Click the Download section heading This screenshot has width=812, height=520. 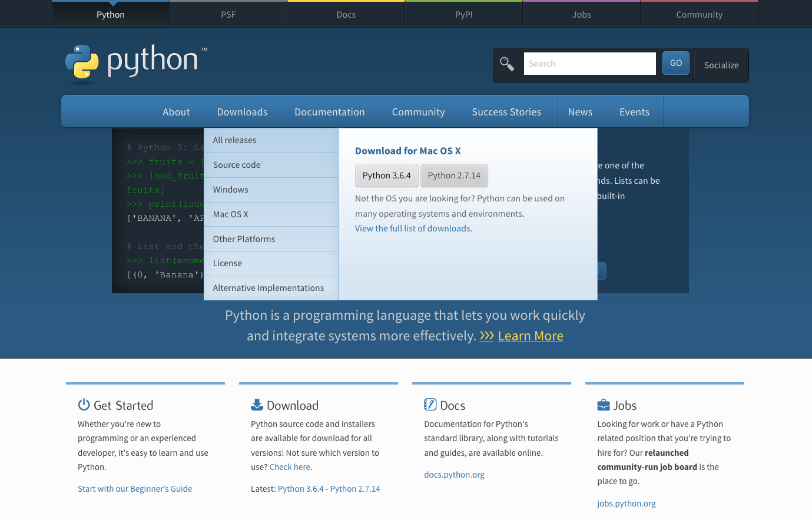click(x=293, y=405)
